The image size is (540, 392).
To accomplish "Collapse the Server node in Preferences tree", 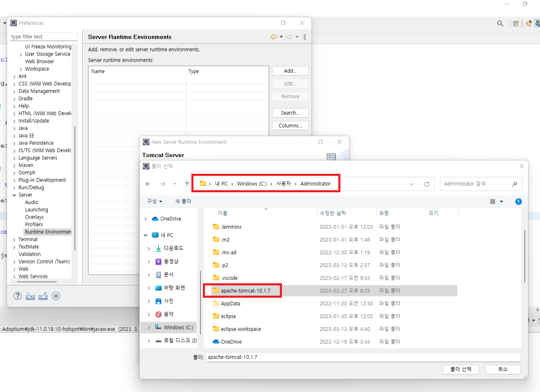I will click(x=14, y=195).
